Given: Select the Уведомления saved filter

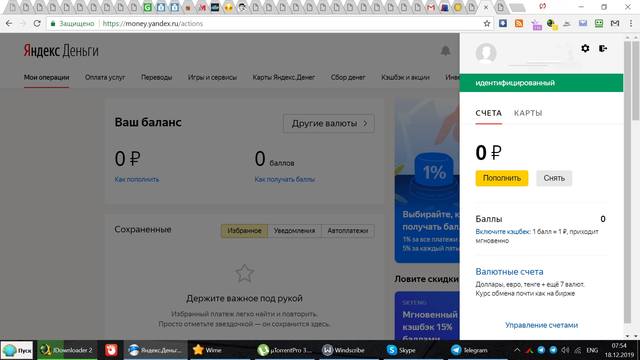Looking at the screenshot, I should point(294,231).
